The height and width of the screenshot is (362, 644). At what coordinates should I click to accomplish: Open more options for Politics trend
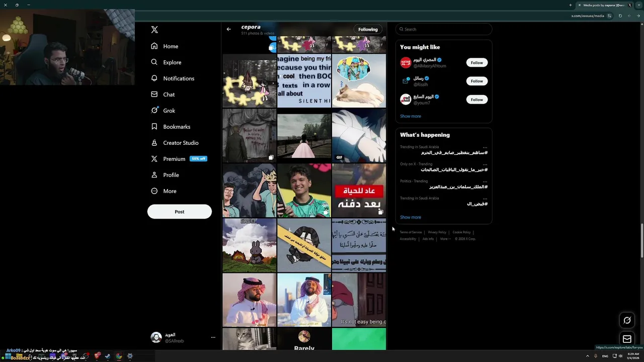(x=485, y=182)
